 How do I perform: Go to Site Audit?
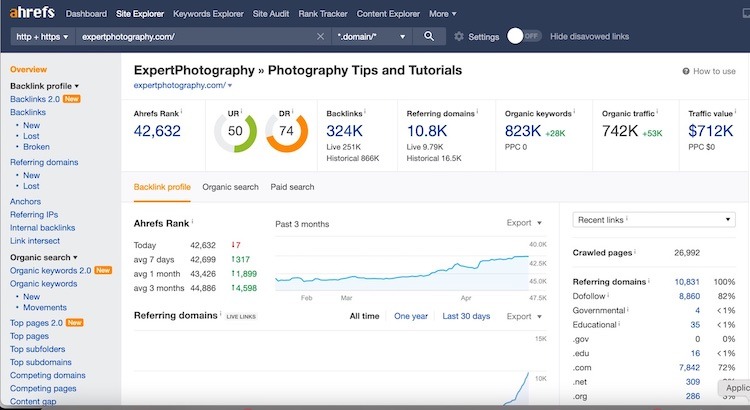point(271,14)
